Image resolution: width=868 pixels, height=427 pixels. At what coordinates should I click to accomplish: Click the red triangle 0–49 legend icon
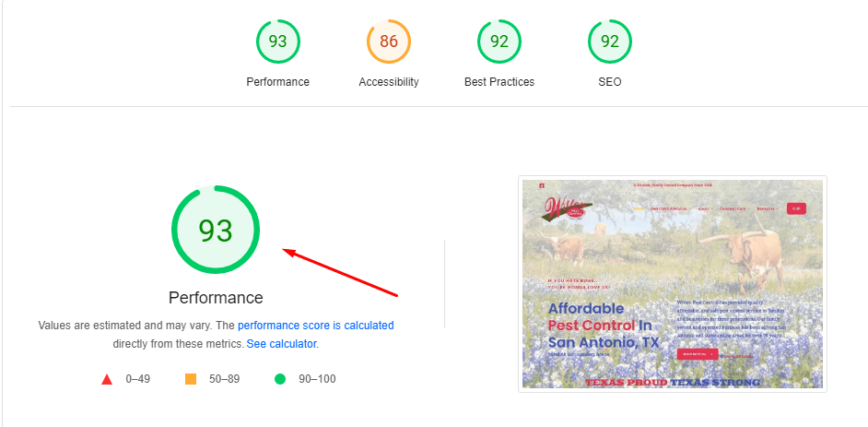pos(107,379)
